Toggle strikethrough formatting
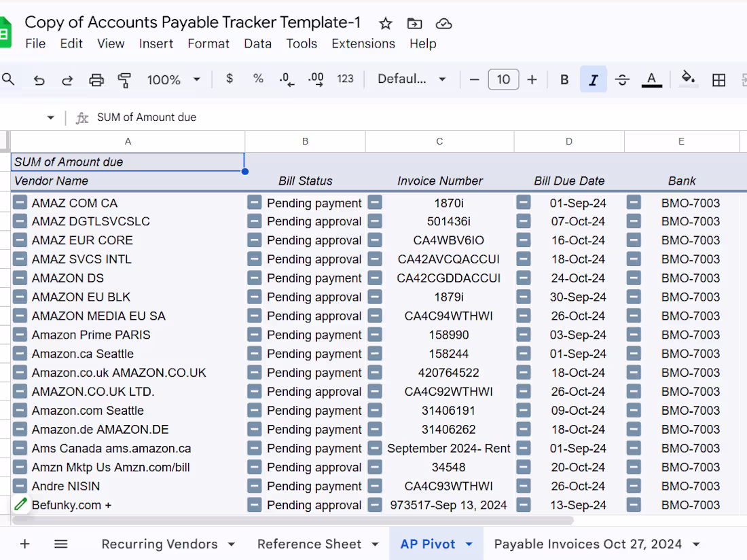Screen dimensions: 747x560 622,79
